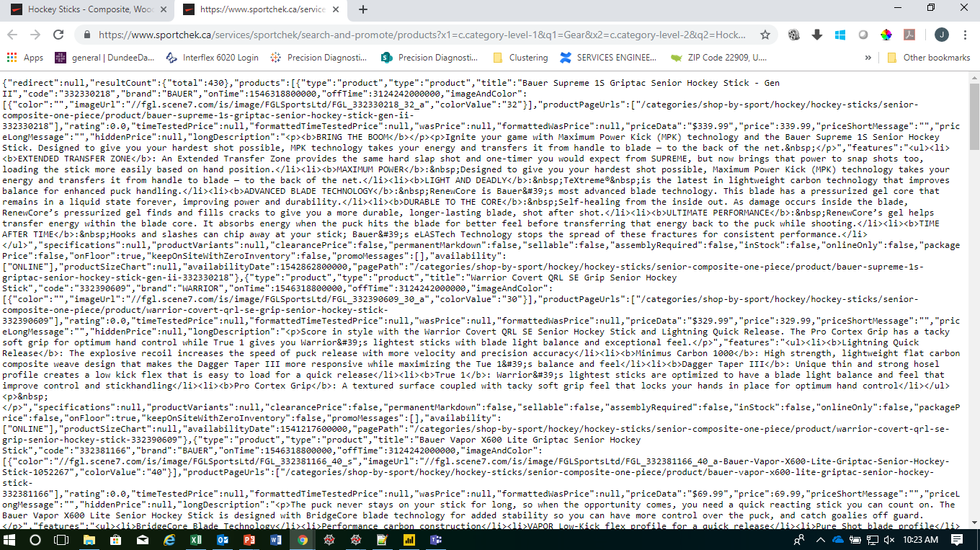Image resolution: width=980 pixels, height=550 pixels.
Task: Open the Windows logo extension
Action: (839, 35)
